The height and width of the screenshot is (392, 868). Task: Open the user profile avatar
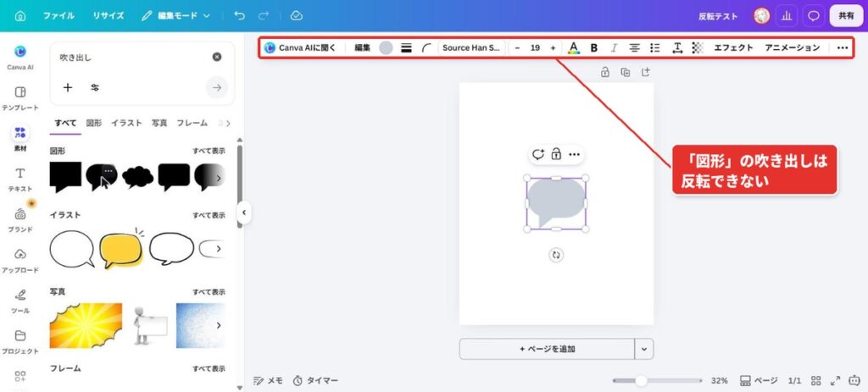(x=761, y=16)
